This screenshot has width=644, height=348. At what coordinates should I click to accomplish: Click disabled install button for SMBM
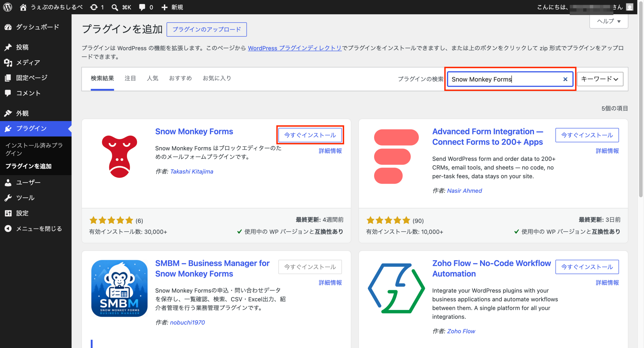click(x=310, y=267)
